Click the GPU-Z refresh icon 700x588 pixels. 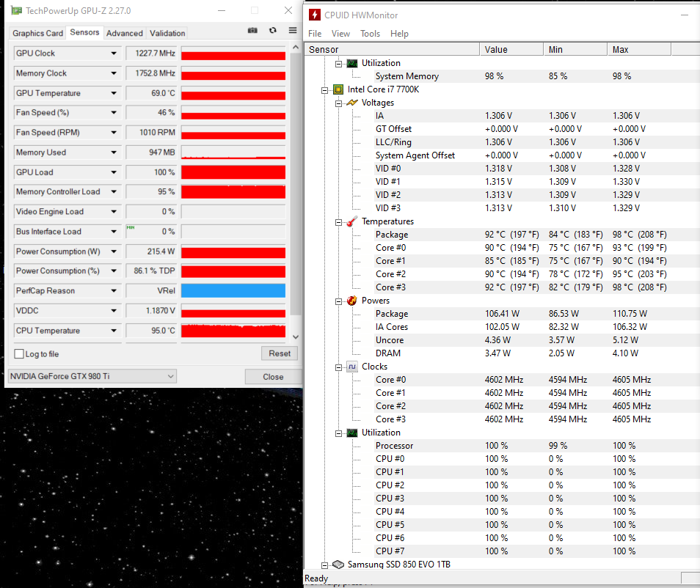tap(273, 30)
